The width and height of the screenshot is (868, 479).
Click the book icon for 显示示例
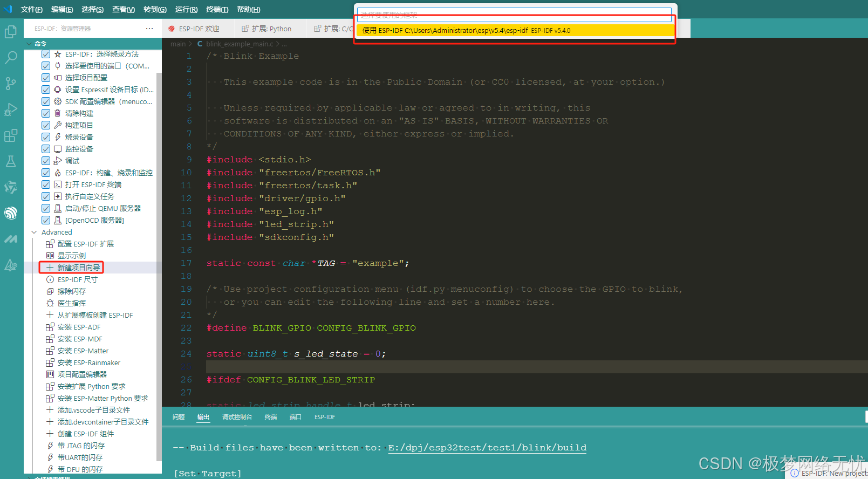(x=50, y=256)
